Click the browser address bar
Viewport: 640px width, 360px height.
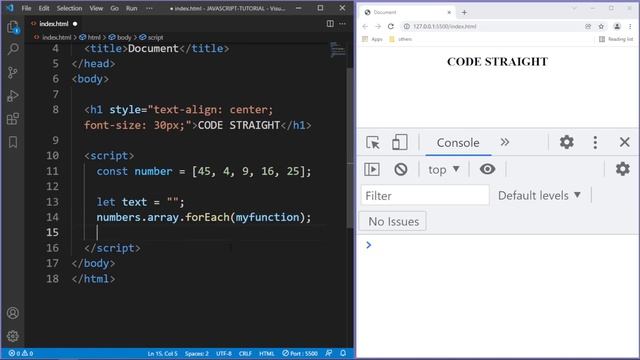[x=494, y=27]
